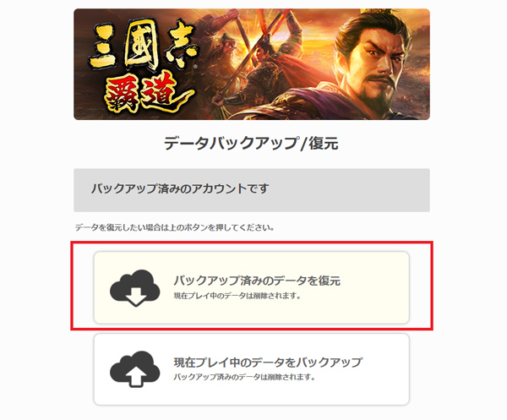This screenshot has width=507, height=420.
Task: Click empty space right of restore text
Action: click(x=375, y=287)
